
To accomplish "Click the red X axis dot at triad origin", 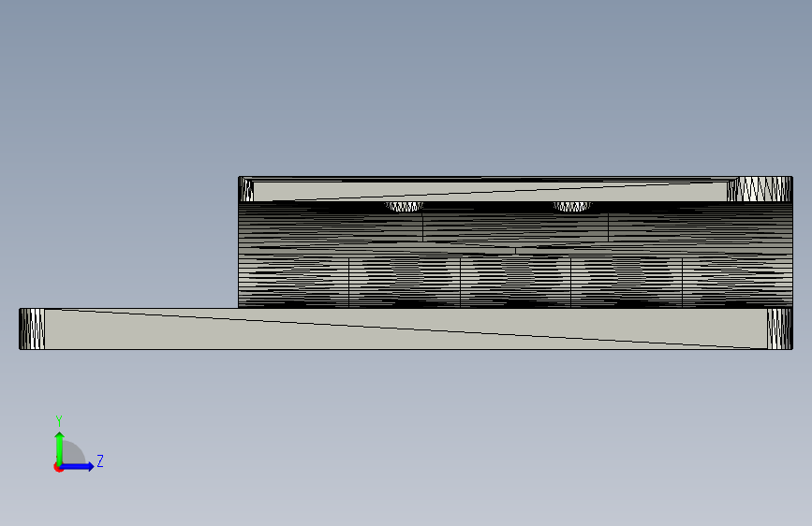I will 58,468.
